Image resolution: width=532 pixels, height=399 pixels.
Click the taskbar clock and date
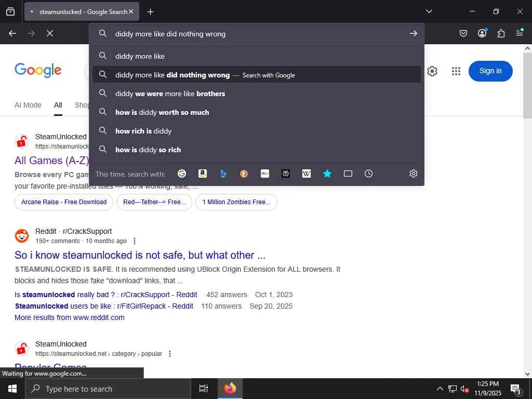(x=487, y=389)
